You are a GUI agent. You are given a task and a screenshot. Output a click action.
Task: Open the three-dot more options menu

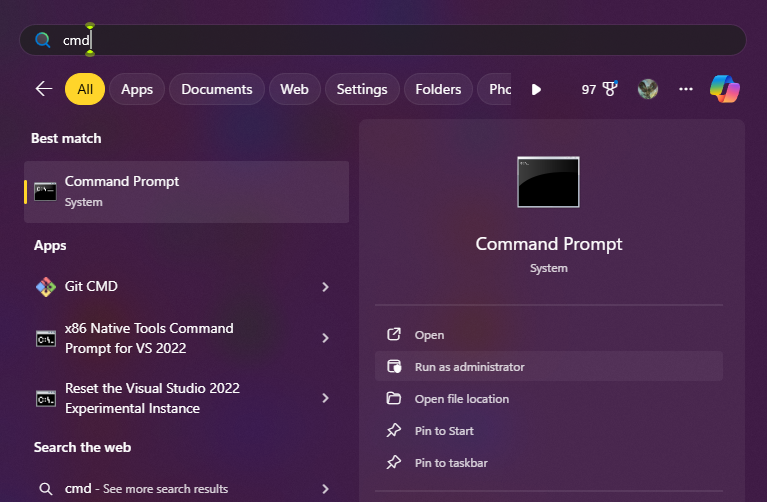pos(685,89)
